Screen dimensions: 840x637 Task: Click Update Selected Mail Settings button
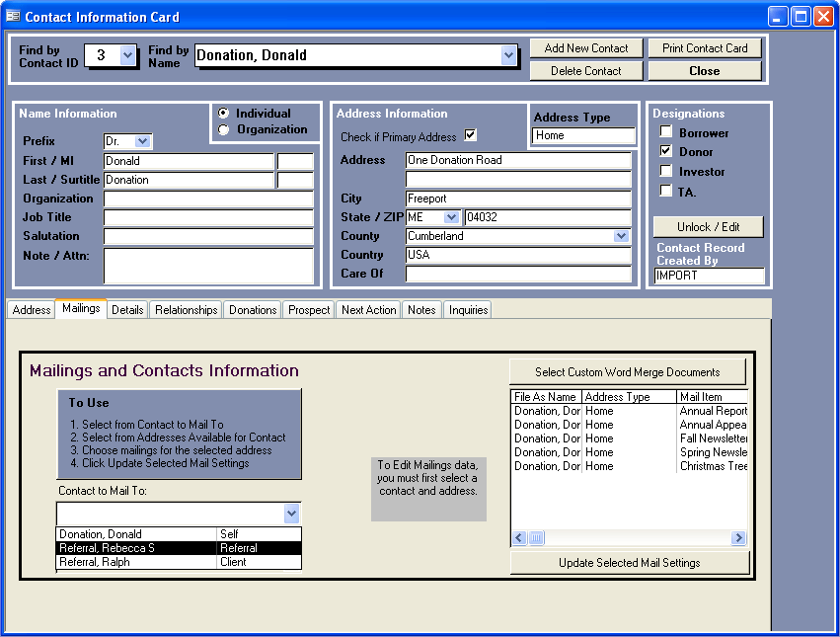tap(630, 563)
